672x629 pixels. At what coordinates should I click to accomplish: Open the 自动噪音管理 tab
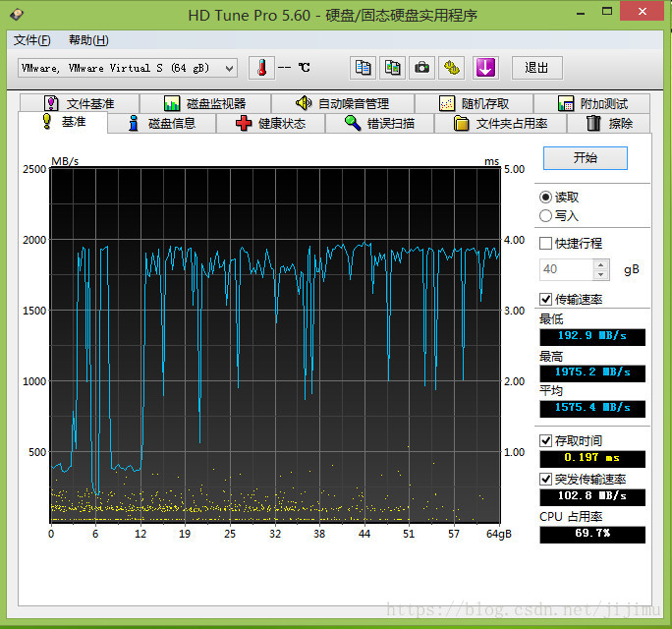pyautogui.click(x=343, y=103)
